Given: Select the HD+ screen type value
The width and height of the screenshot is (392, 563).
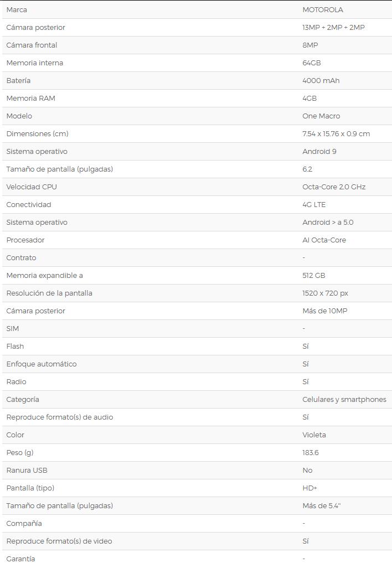Looking at the screenshot, I should pos(310,488).
